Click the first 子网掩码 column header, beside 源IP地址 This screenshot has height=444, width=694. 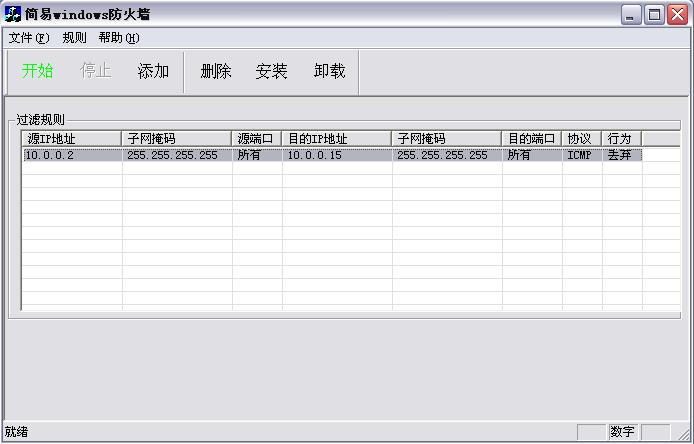click(177, 139)
